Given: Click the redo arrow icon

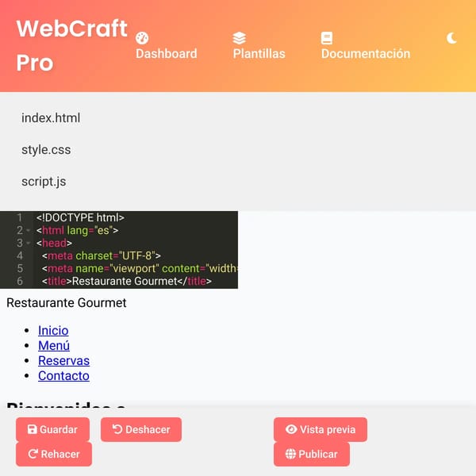Looking at the screenshot, I should [x=33, y=454].
